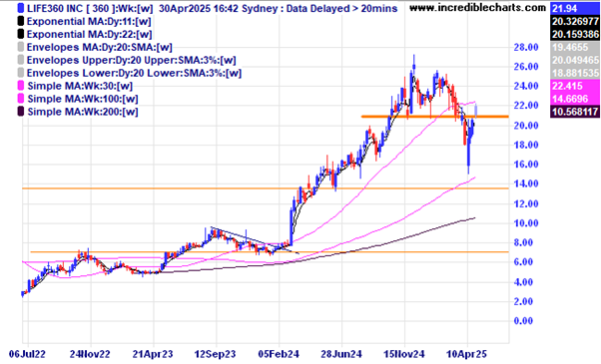Viewport: 601px width, 364px height.
Task: Click the blue swatch beside LIFE360 INC
Action: coord(21,8)
